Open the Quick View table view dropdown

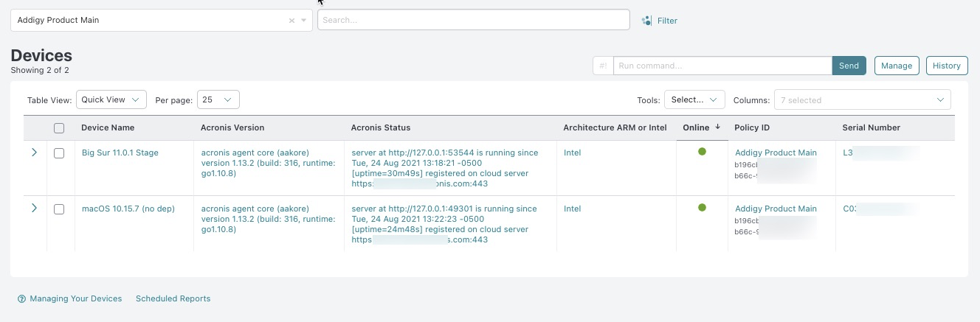[111, 99]
